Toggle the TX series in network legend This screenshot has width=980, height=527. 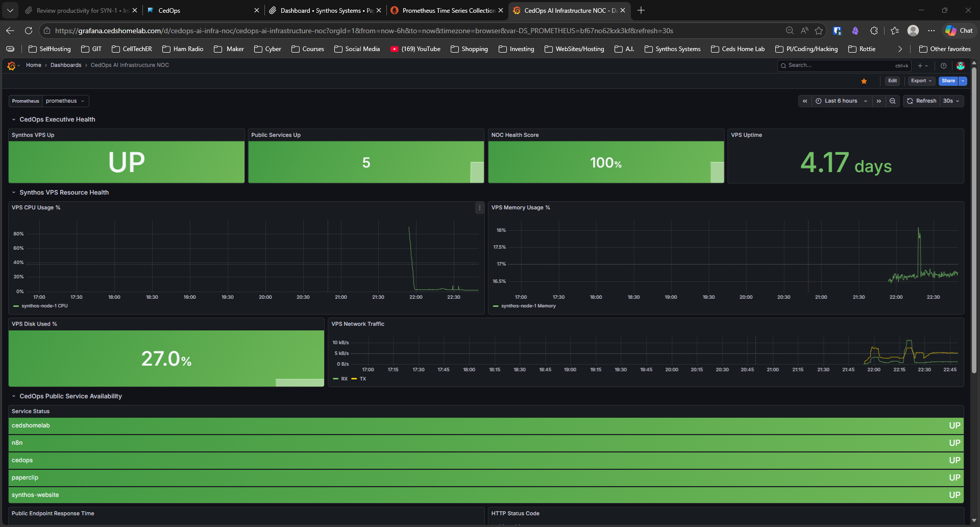point(363,379)
